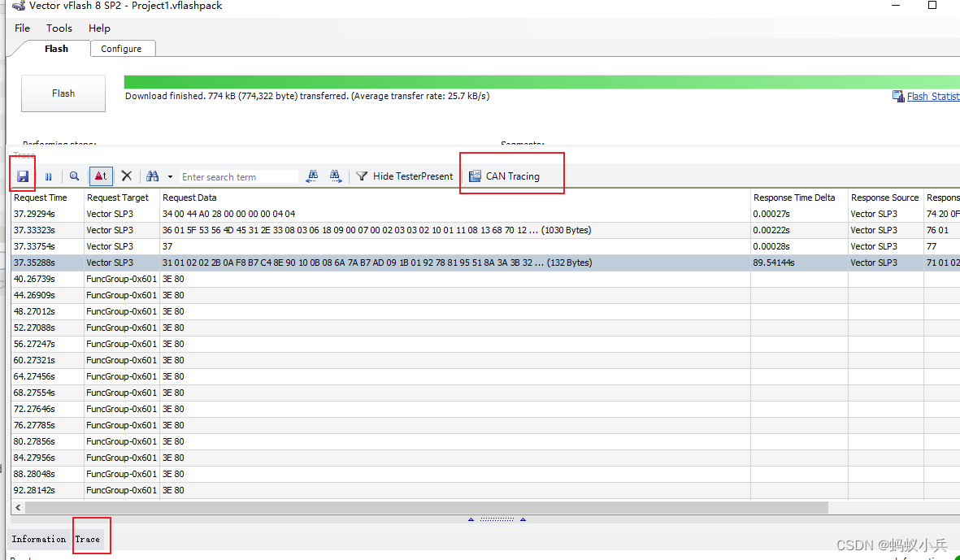Select the 88.28048s row

click(485, 475)
